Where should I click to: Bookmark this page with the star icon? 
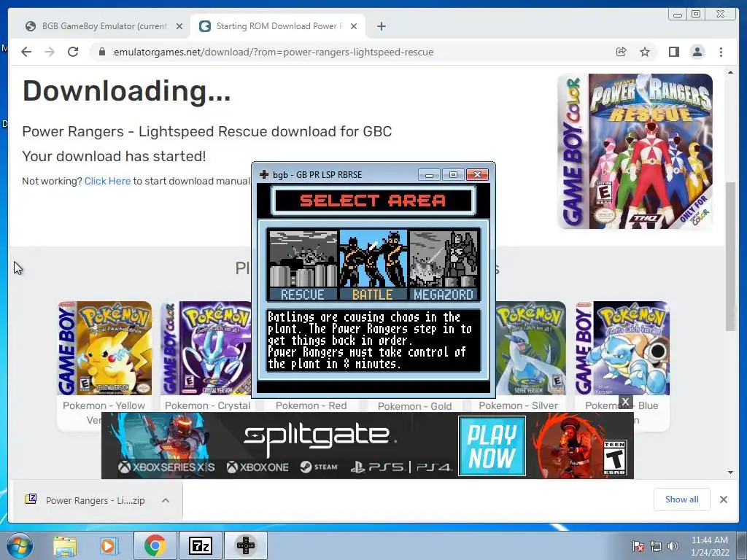(645, 52)
